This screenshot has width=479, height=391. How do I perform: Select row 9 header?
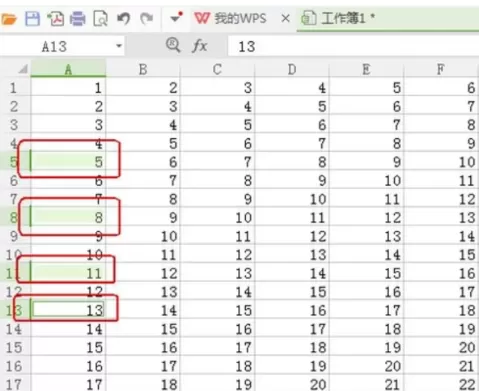tap(15, 236)
